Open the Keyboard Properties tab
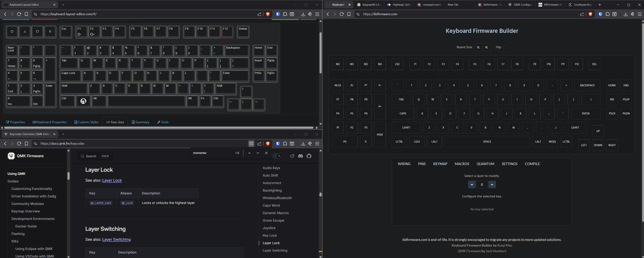Image resolution: width=644 pixels, height=258 pixels. click(50, 122)
